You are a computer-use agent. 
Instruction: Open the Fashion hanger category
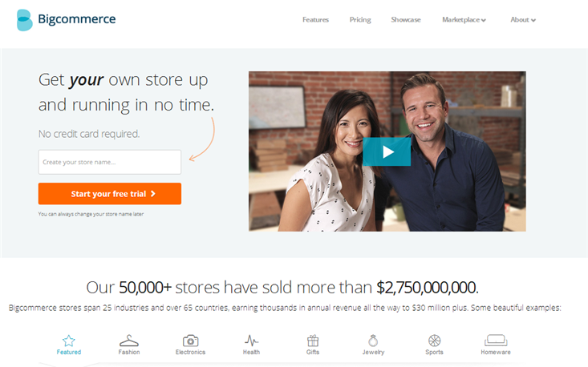(129, 341)
